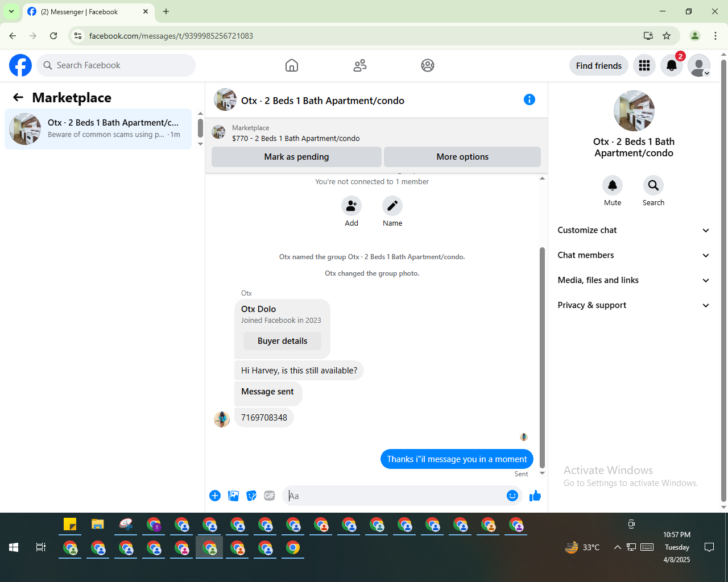Viewport: 728px width, 582px height.
Task: Open the Groups icon in top navigation
Action: coord(428,65)
